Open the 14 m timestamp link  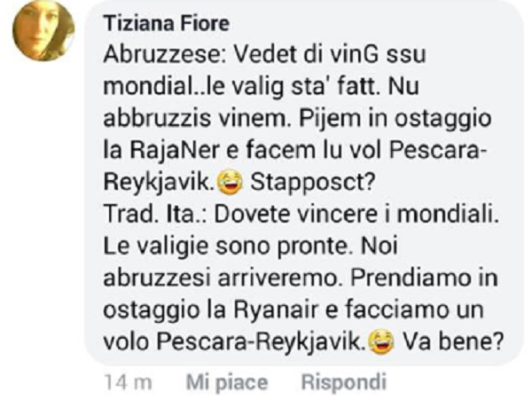[129, 382]
